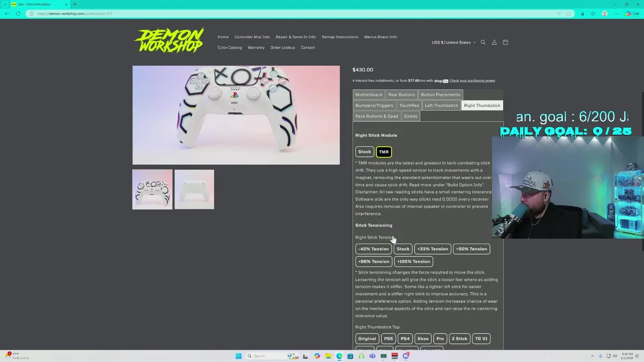The image size is (644, 362).
Task: Select the back view controller thumbnail
Action: tap(194, 190)
